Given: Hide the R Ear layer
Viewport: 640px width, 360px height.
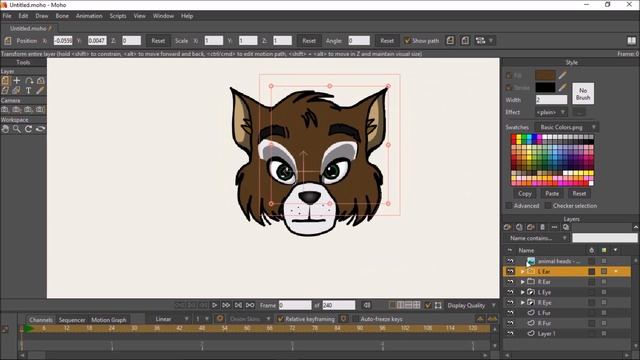Looking at the screenshot, I should pyautogui.click(x=510, y=282).
